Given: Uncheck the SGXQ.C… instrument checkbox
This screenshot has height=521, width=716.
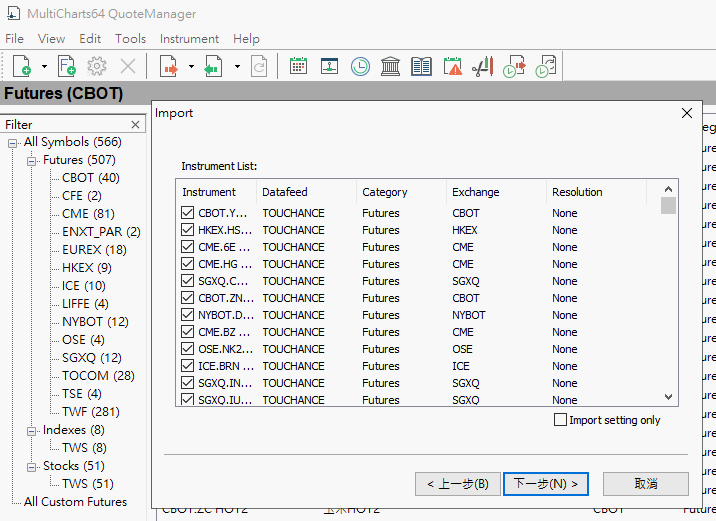Looking at the screenshot, I should (x=188, y=281).
